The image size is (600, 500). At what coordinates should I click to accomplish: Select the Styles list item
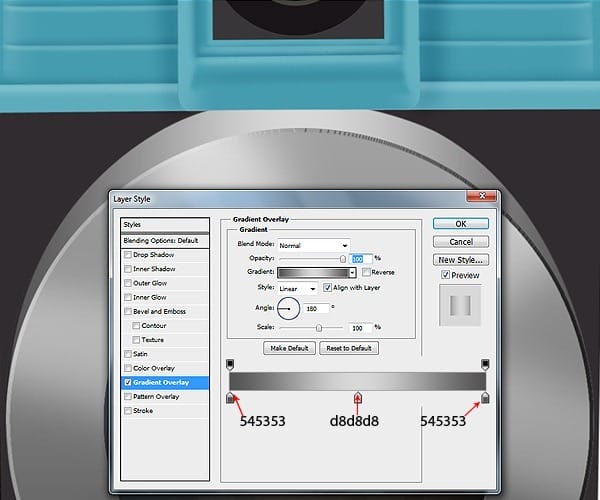click(165, 225)
